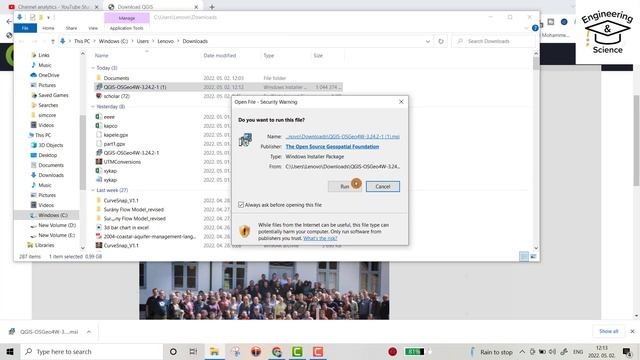Select the Manage contextual tab
Image resolution: width=640 pixels, height=360 pixels.
tap(127, 18)
